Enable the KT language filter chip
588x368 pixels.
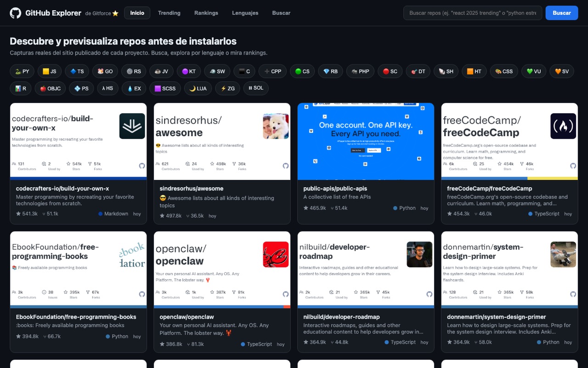(189, 71)
